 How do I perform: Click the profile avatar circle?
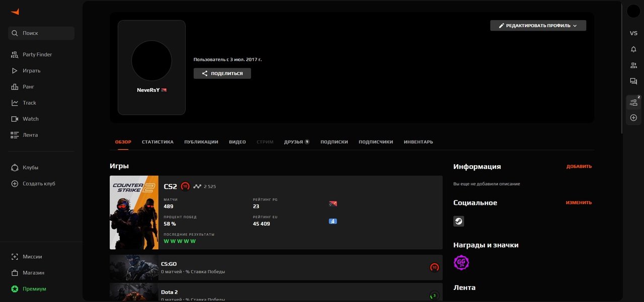click(x=151, y=61)
